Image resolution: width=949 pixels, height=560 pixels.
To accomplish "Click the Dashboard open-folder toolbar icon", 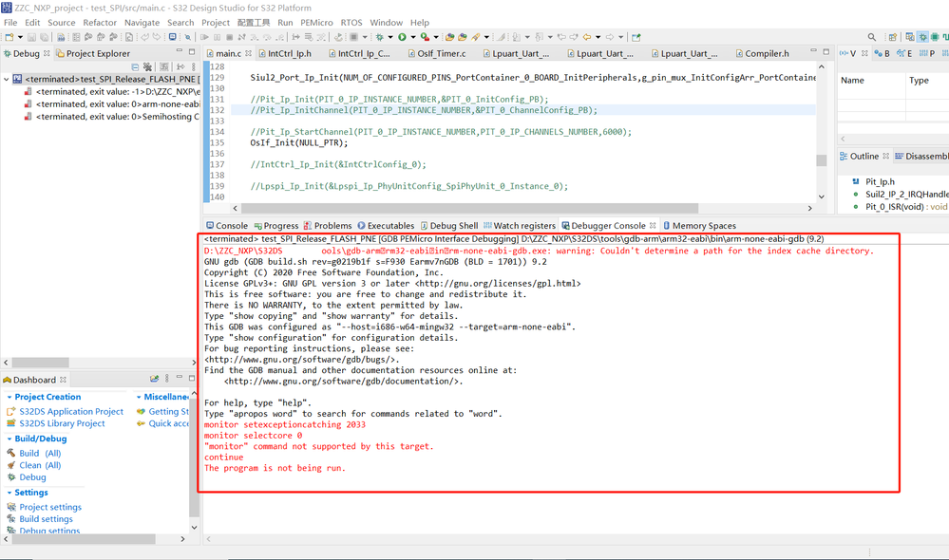I will coord(154,379).
